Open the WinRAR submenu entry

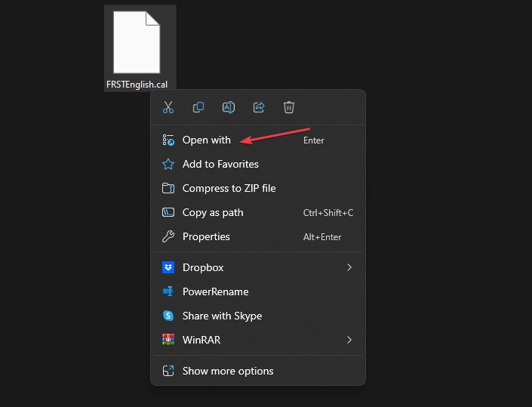pos(258,340)
